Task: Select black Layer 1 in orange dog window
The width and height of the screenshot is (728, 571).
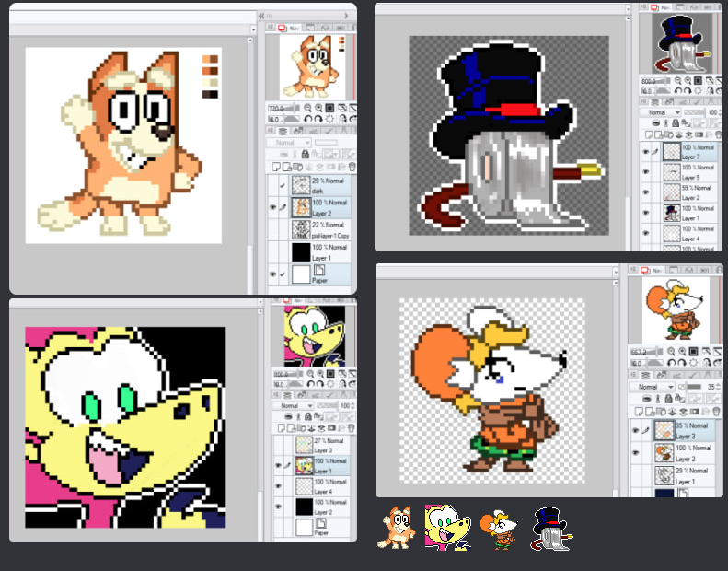Action: click(320, 251)
